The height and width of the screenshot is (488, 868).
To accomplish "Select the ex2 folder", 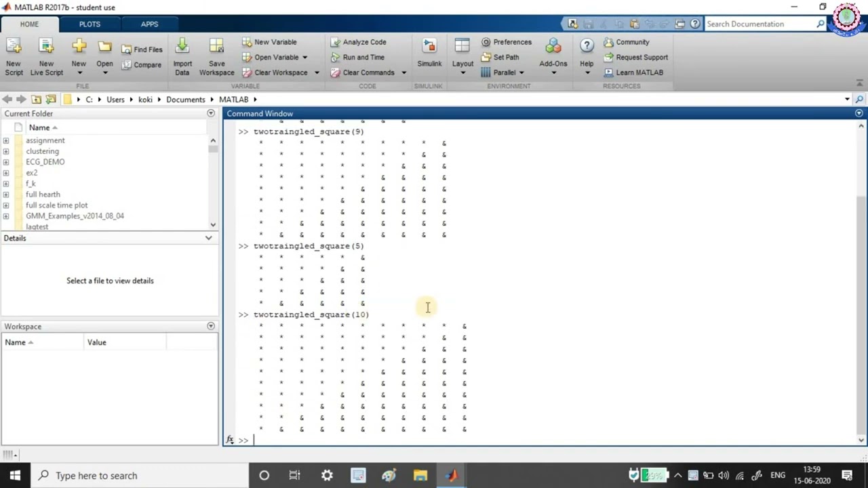I will coord(31,173).
